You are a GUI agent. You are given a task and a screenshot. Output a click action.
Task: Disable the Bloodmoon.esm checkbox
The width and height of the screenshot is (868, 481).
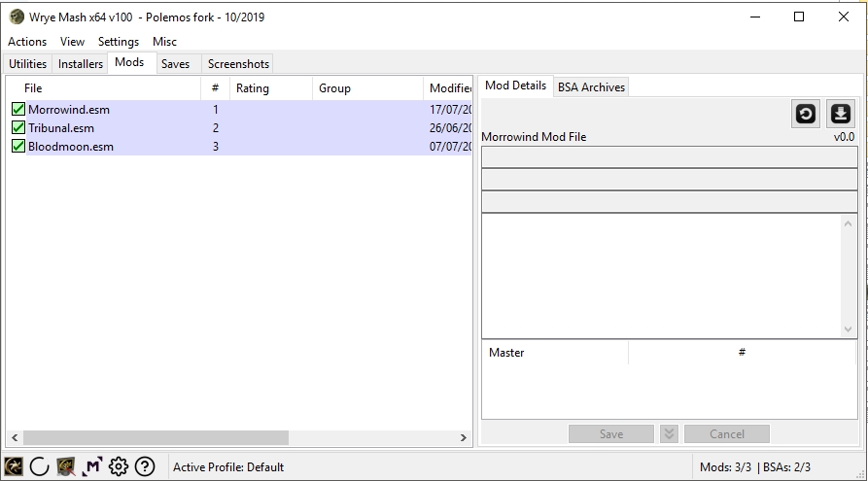point(17,147)
